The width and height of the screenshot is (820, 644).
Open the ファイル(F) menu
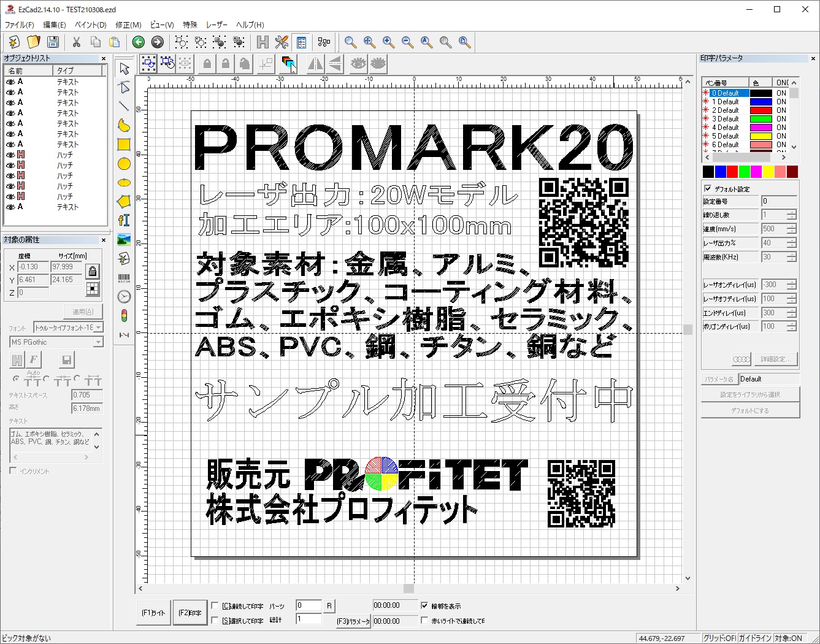[19, 25]
